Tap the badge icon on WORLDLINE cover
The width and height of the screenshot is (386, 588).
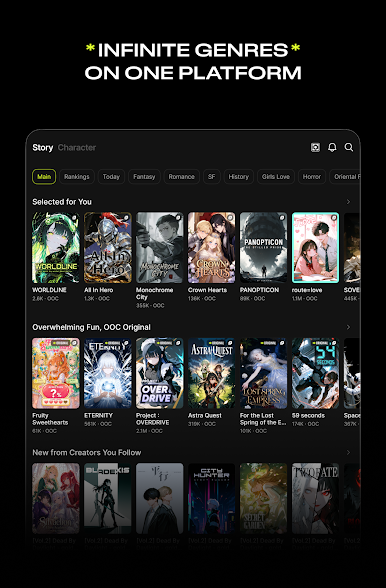click(x=74, y=218)
